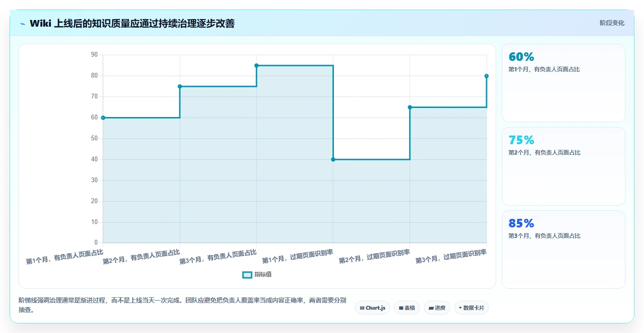Screen dimensions: 644x333
Task: Click the 第2个月，有负责人页面占比 card caption
Action: click(x=544, y=153)
